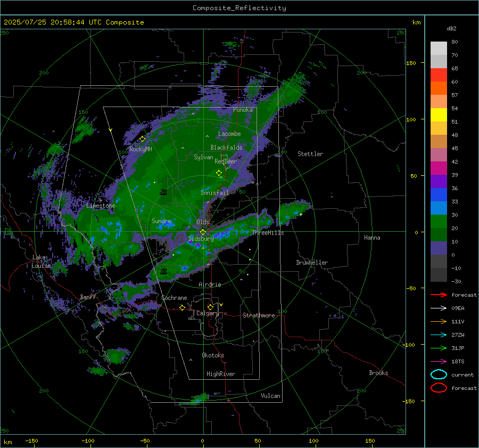Click the Lake Louise label
Screen dimensions: 479x448
41,262
